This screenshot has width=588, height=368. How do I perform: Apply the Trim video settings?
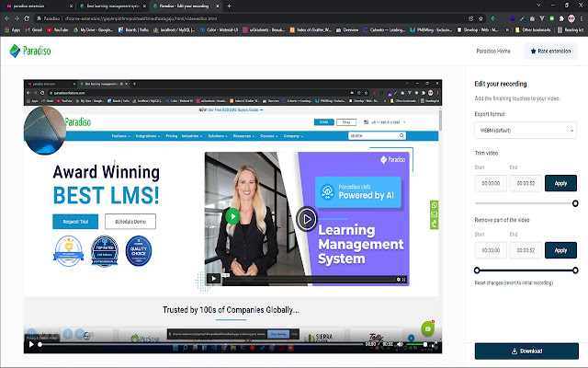560,183
